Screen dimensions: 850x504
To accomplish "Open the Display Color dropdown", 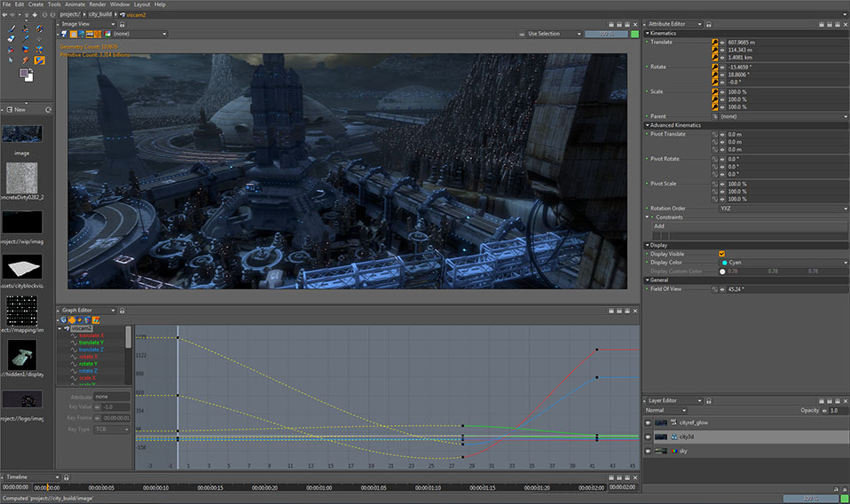I will [x=781, y=263].
